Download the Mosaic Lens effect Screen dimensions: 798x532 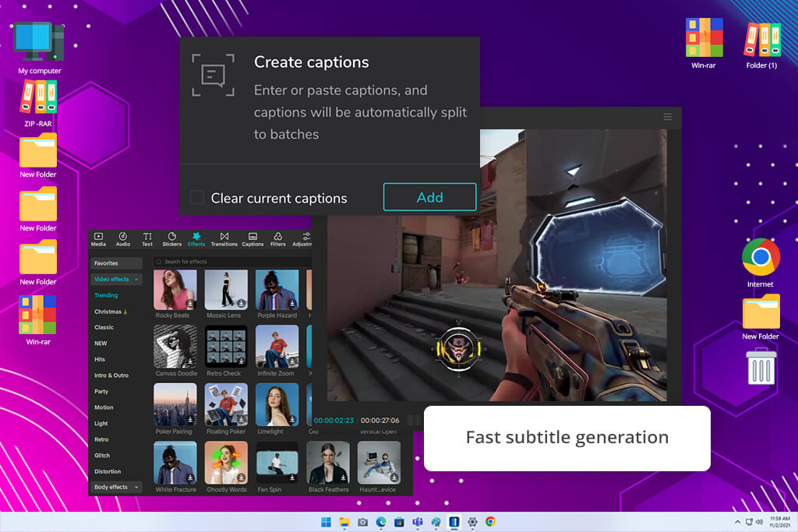[x=242, y=303]
